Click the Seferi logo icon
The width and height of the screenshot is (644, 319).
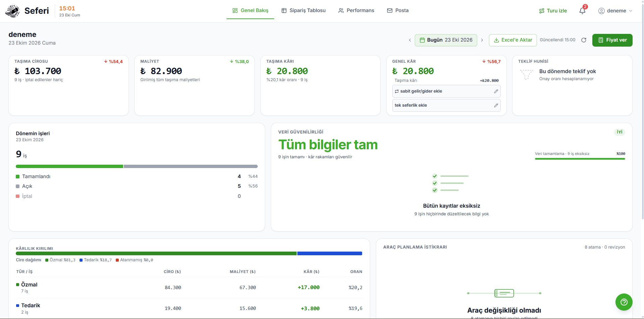click(12, 11)
